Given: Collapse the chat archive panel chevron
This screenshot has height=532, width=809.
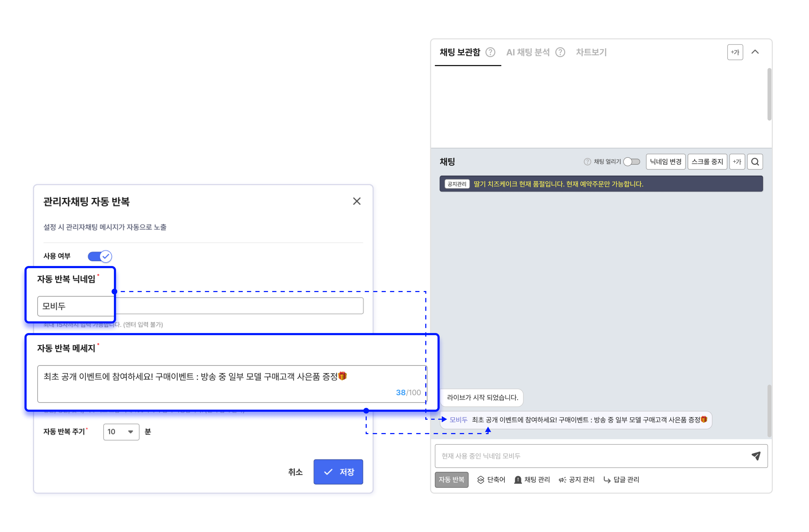Looking at the screenshot, I should pos(755,52).
